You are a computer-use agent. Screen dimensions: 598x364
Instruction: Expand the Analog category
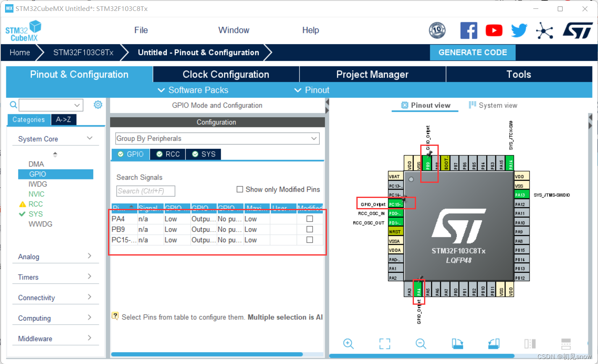(90, 256)
